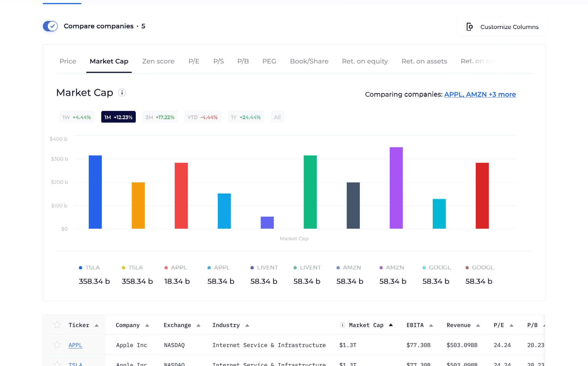Select the YTD time range
The width and height of the screenshot is (588, 366).
point(203,117)
